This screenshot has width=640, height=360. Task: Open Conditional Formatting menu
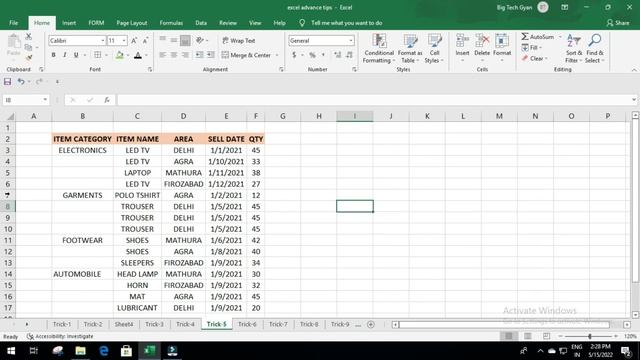pyautogui.click(x=379, y=49)
